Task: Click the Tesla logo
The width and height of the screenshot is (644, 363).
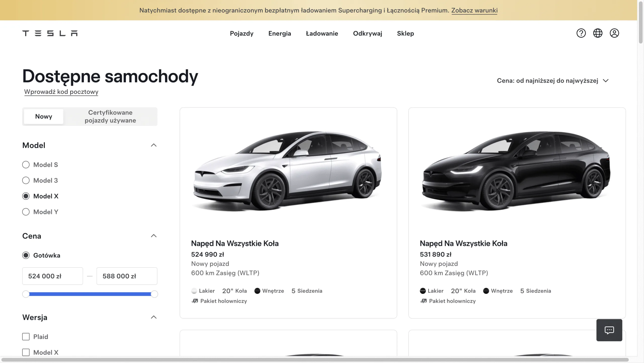Action: [x=50, y=33]
